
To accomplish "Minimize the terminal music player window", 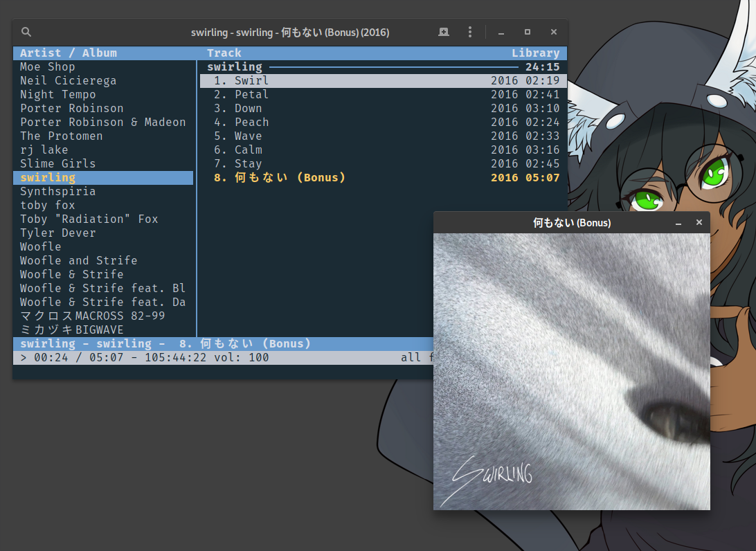I will [501, 33].
